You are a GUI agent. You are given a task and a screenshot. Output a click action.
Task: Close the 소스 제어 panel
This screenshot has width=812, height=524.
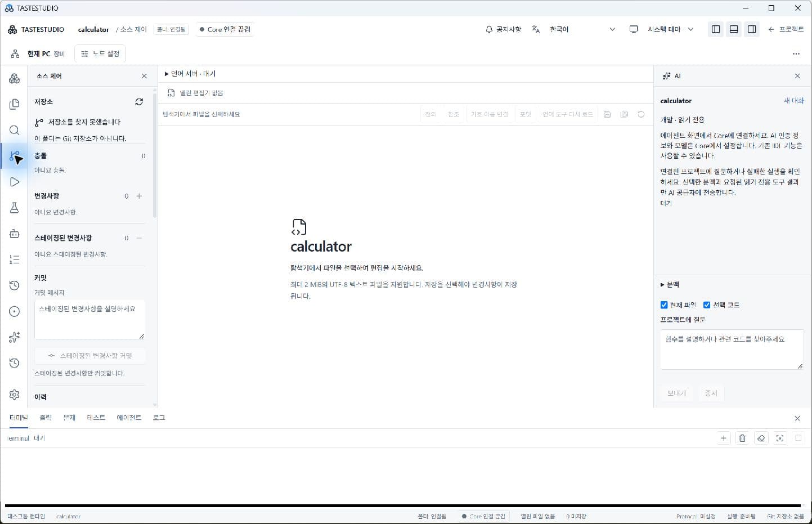(x=144, y=76)
